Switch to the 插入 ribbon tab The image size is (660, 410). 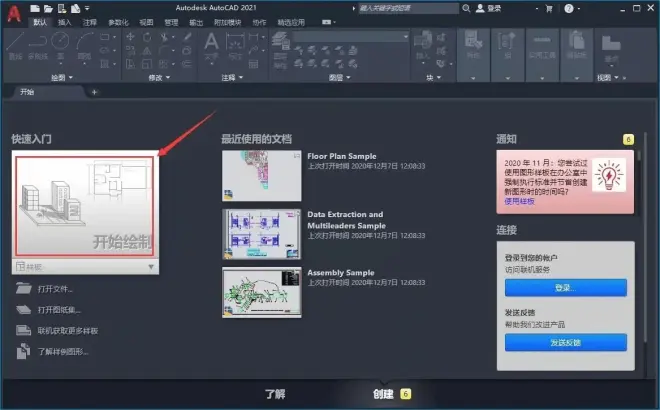pos(64,22)
